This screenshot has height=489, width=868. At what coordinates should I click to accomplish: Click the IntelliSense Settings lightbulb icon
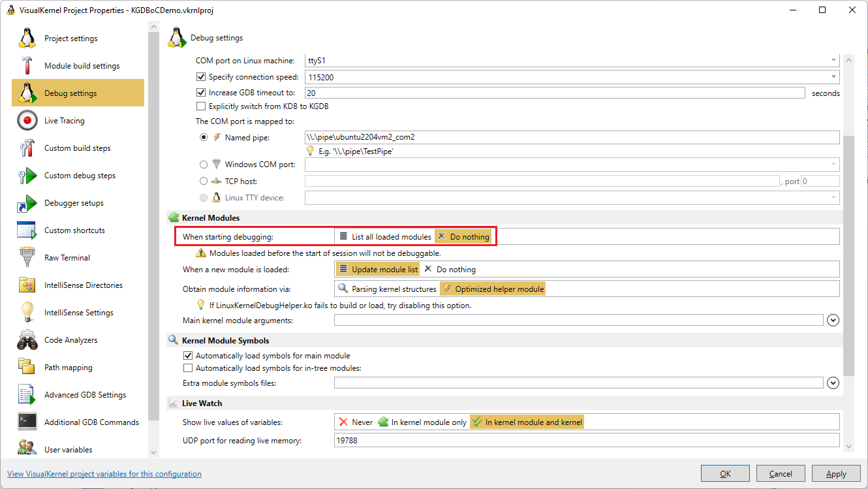pos(27,313)
